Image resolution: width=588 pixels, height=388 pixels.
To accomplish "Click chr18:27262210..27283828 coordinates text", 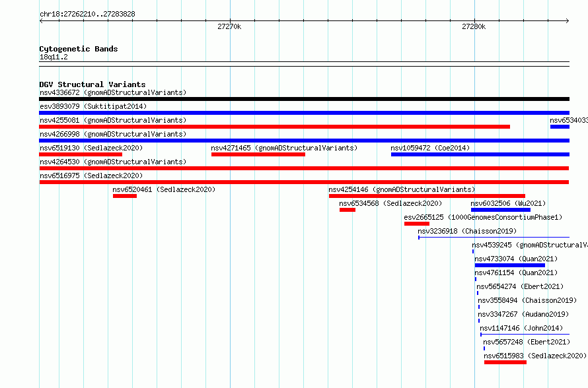I will click(87, 15).
